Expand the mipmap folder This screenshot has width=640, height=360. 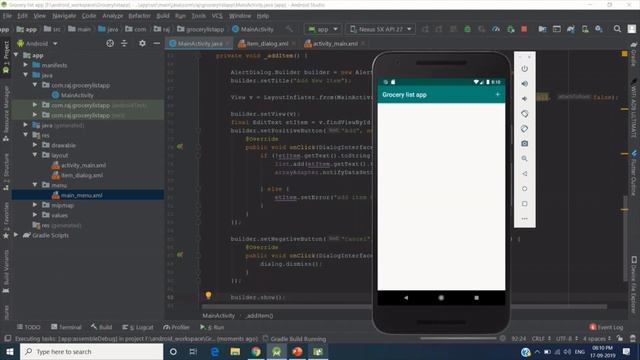(35, 205)
